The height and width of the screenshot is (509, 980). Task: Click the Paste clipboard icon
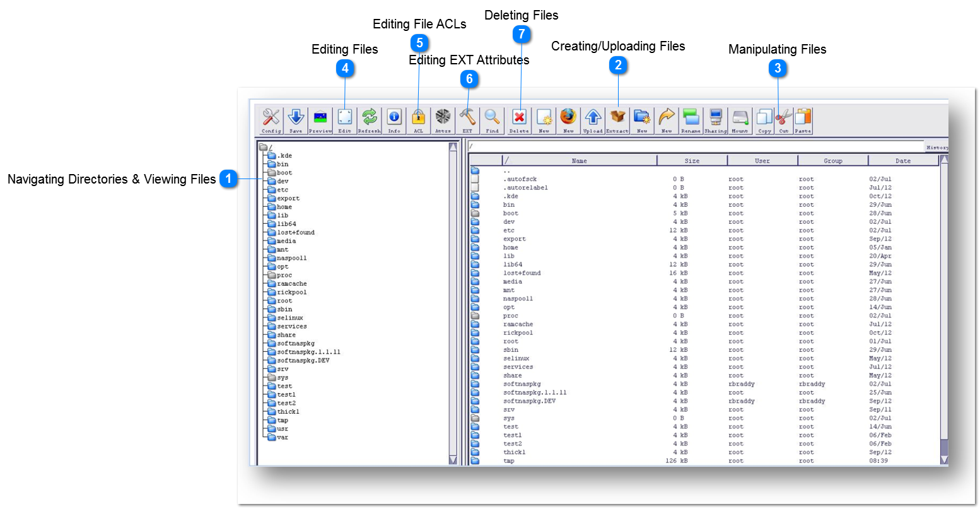pos(803,120)
